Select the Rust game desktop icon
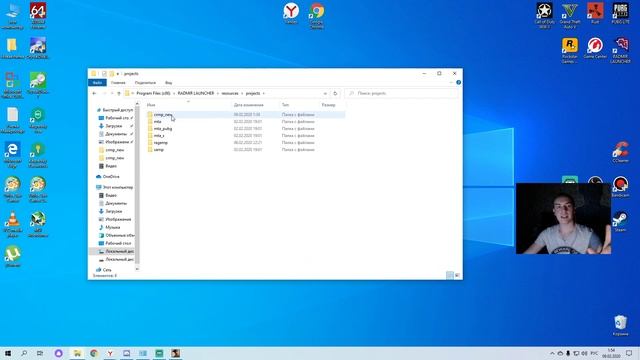Screen dimensions: 640x360 point(595,13)
